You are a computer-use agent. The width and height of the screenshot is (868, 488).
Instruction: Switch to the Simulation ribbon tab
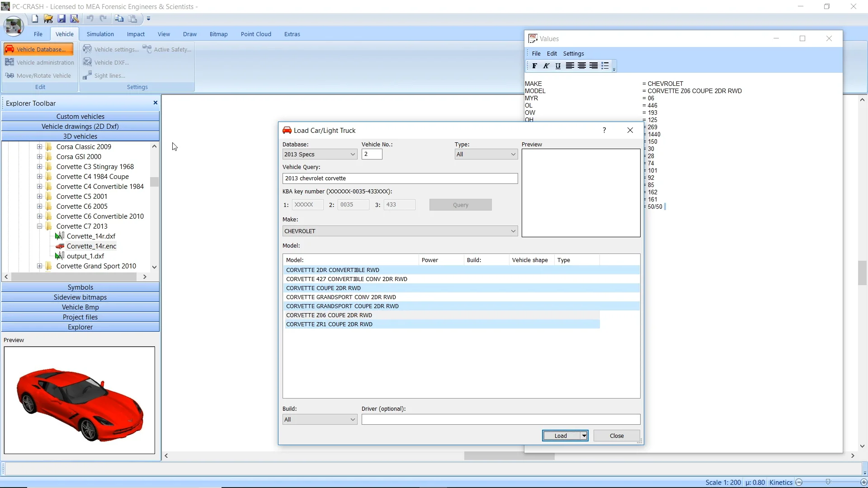100,34
